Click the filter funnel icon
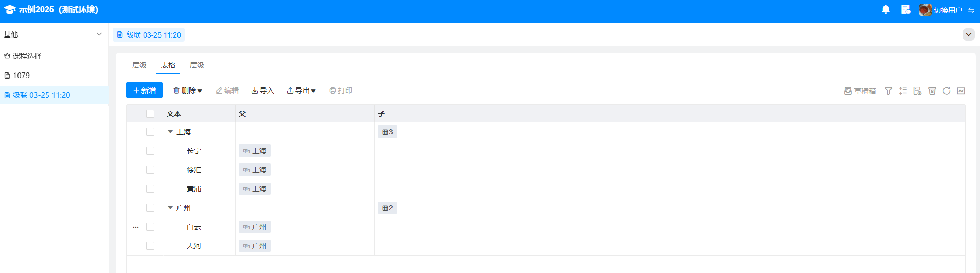Viewport: 980px width, 273px height. [888, 91]
